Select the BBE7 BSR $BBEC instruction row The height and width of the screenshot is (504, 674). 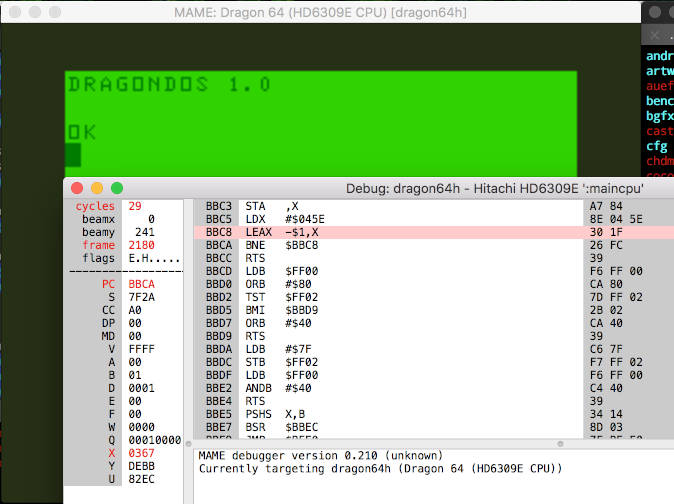[x=434, y=427]
